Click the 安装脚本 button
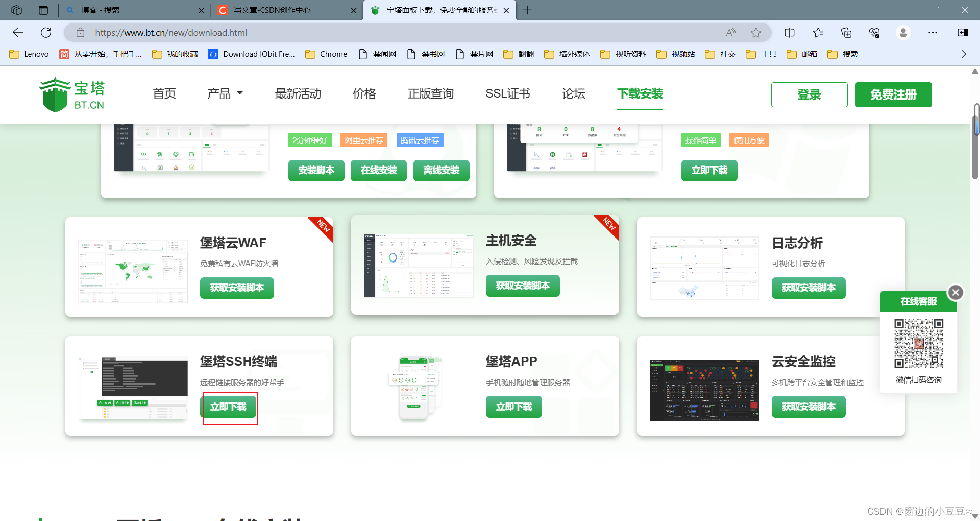This screenshot has height=521, width=980. (x=316, y=171)
